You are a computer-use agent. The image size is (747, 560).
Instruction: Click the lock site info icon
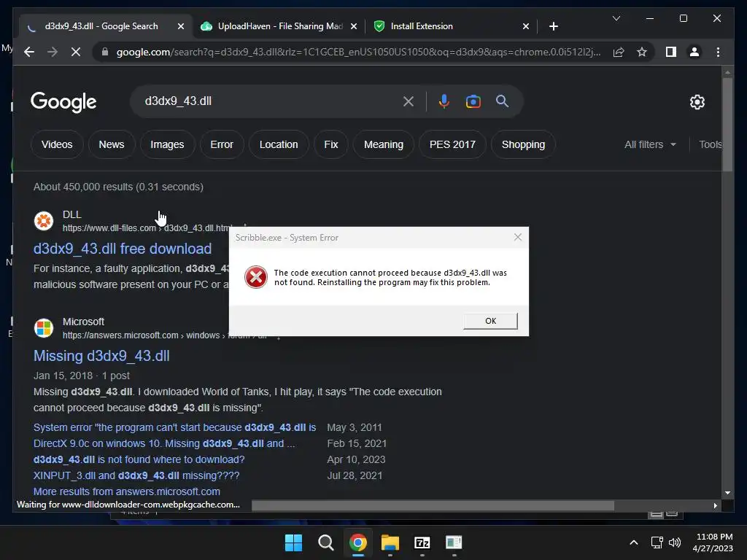click(105, 52)
